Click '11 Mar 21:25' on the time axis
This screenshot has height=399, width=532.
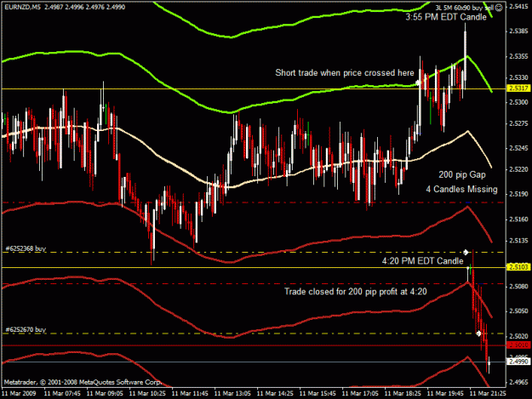point(488,394)
